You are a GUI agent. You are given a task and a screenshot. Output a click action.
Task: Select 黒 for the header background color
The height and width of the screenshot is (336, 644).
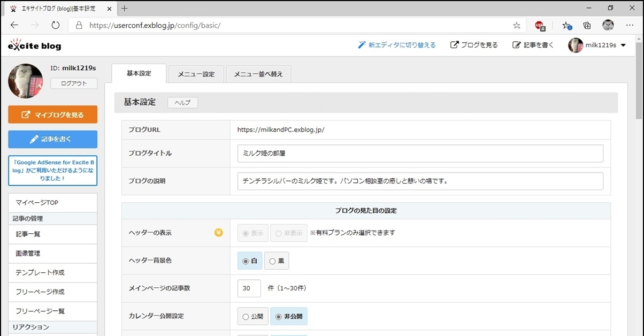[277, 261]
